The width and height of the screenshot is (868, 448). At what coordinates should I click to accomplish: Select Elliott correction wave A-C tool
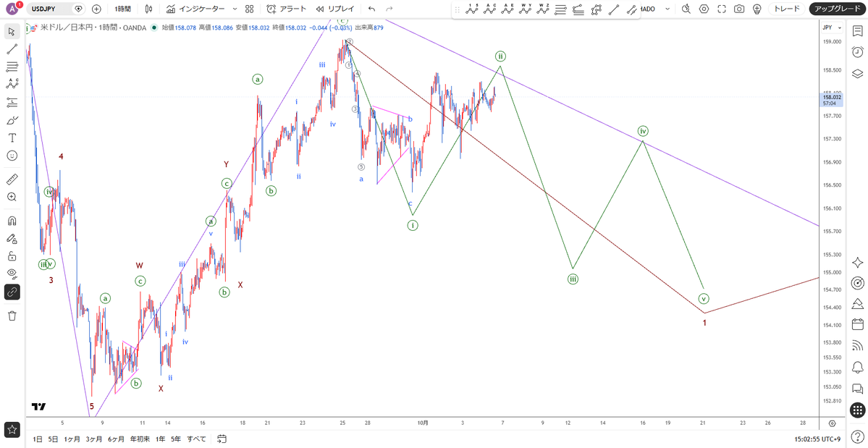(490, 9)
